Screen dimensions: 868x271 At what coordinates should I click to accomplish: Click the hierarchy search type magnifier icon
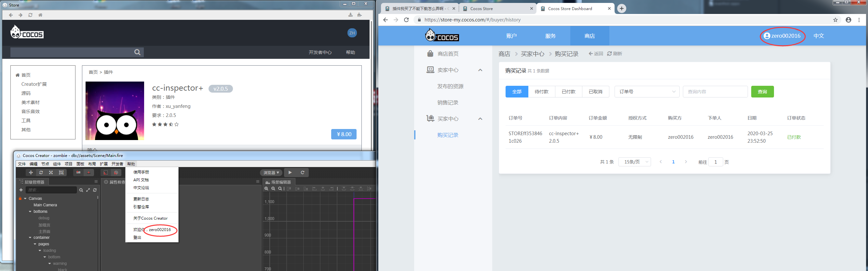81,190
